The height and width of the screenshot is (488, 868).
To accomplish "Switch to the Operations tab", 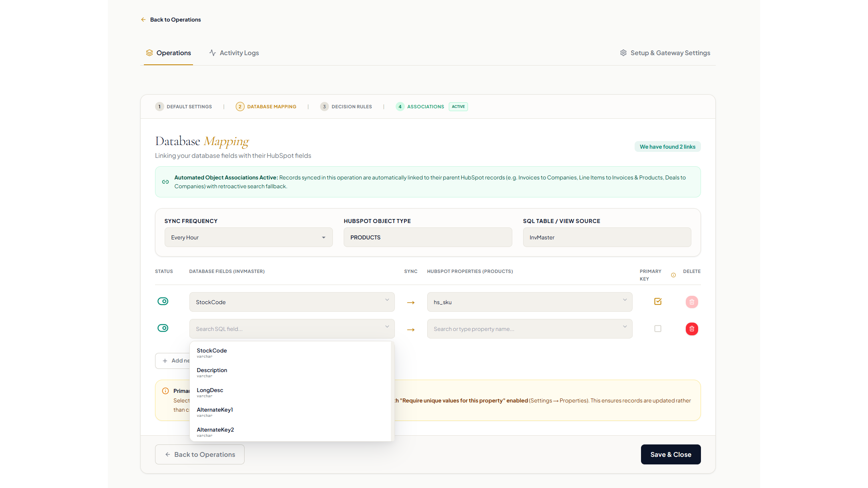I will coord(168,53).
